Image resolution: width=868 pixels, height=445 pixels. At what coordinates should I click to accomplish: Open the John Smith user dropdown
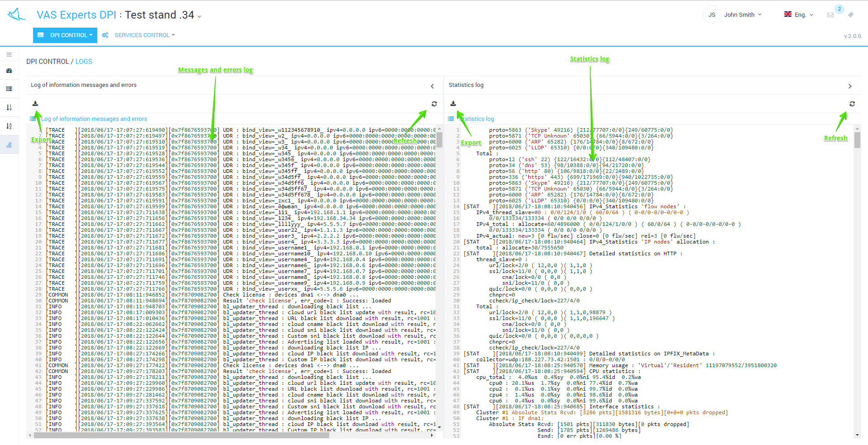click(742, 15)
